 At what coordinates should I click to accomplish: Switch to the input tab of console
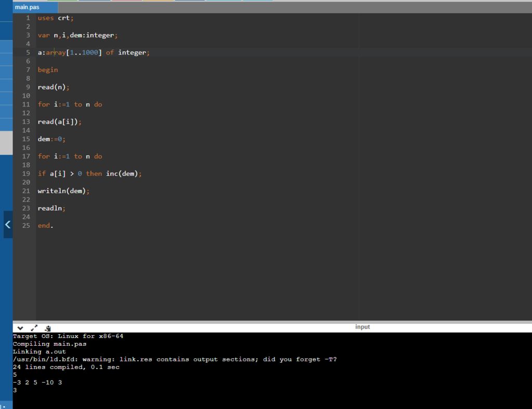tap(362, 327)
